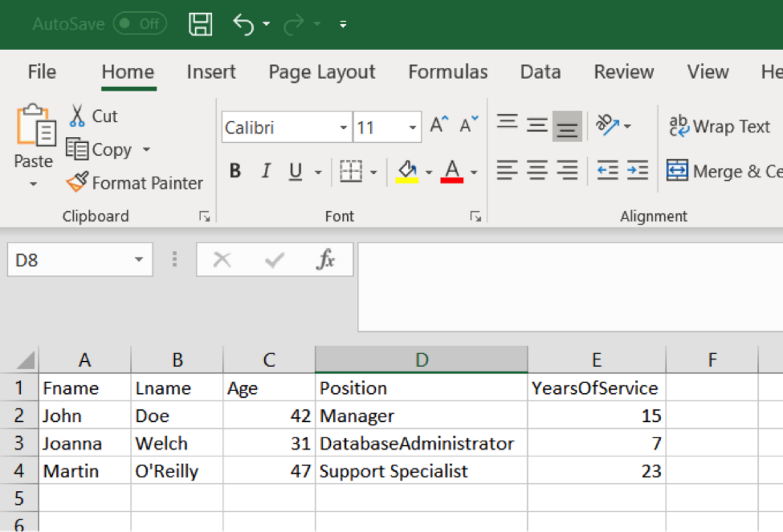The width and height of the screenshot is (783, 532).
Task: Open the Customize Quick Access Toolbar arrow
Action: coord(343,25)
